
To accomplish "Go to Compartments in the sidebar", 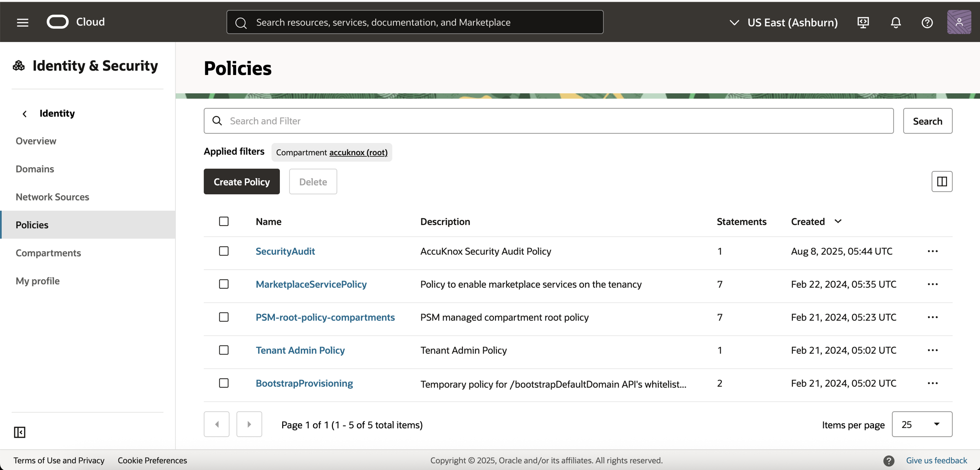I will click(48, 253).
